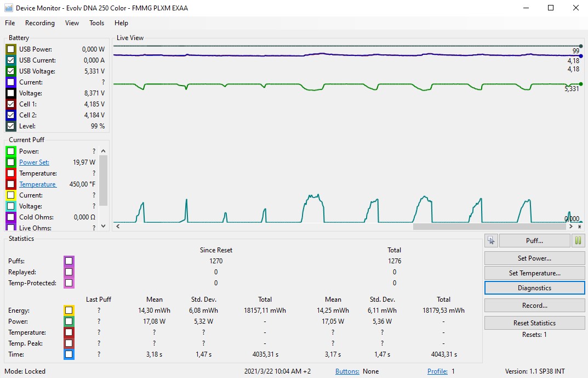Toggle the battery Level checkbox
Image resolution: width=588 pixels, height=378 pixels.
pyautogui.click(x=11, y=126)
